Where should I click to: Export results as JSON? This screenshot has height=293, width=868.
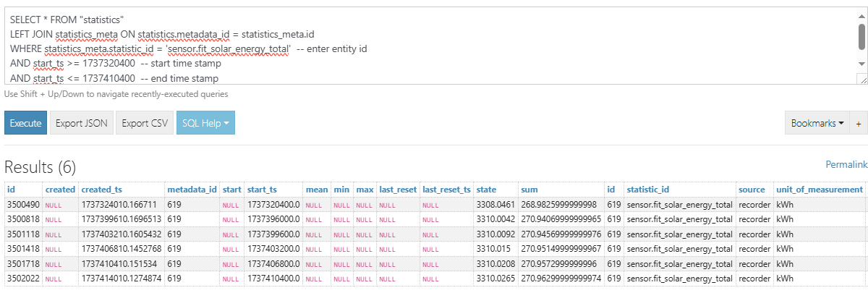point(82,123)
